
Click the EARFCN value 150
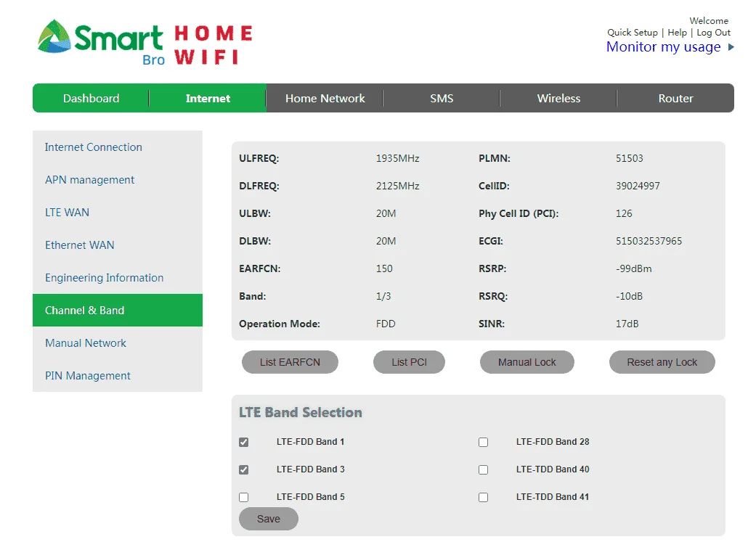384,268
